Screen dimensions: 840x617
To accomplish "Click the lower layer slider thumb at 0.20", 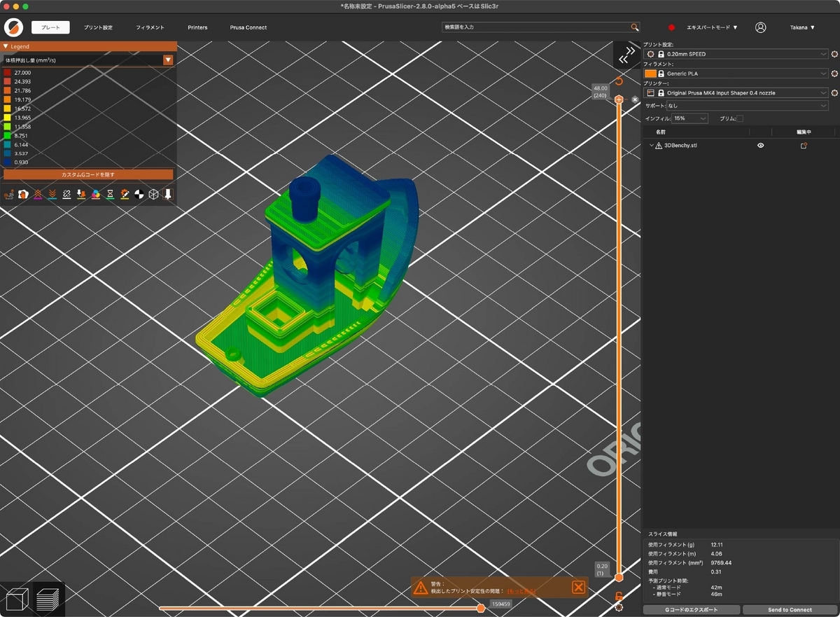I will coord(619,577).
